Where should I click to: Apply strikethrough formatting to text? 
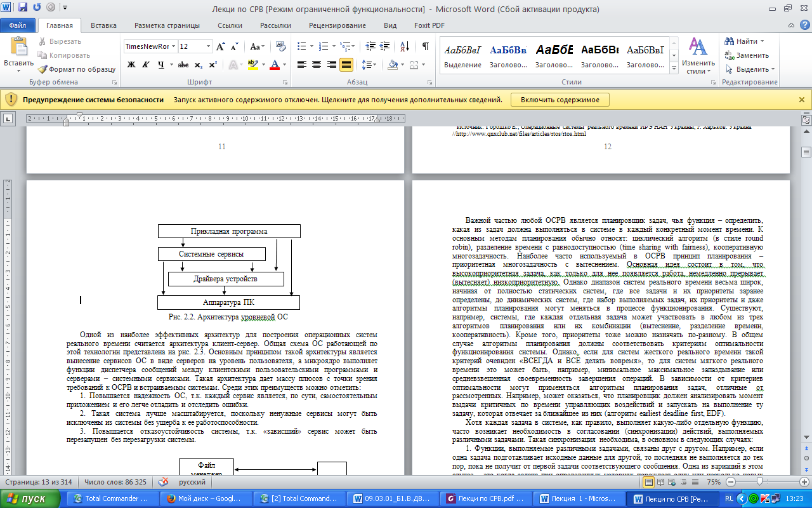(x=183, y=65)
